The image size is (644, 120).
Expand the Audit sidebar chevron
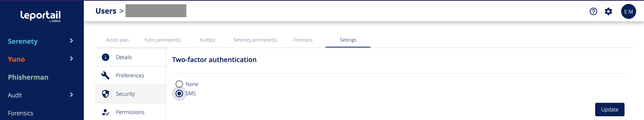pyautogui.click(x=71, y=95)
